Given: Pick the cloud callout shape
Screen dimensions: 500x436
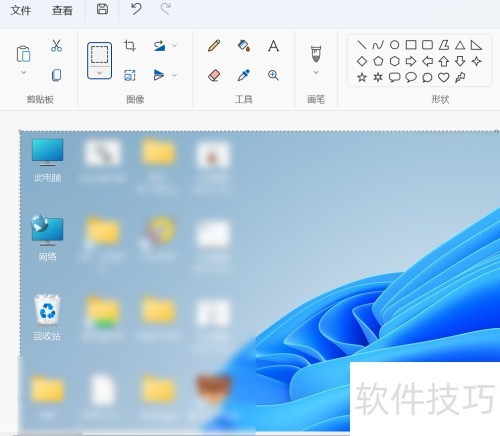Looking at the screenshot, I should (427, 77).
